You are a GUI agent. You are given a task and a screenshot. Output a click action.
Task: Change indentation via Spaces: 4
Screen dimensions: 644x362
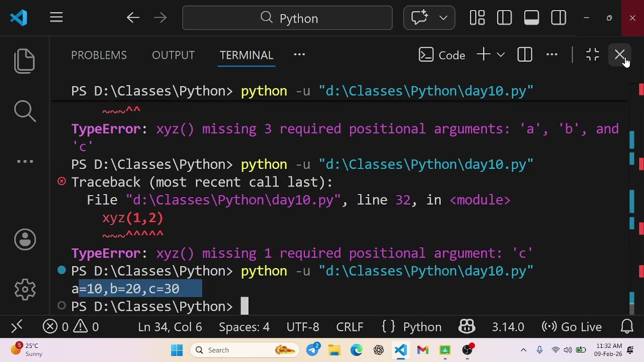coord(244,327)
